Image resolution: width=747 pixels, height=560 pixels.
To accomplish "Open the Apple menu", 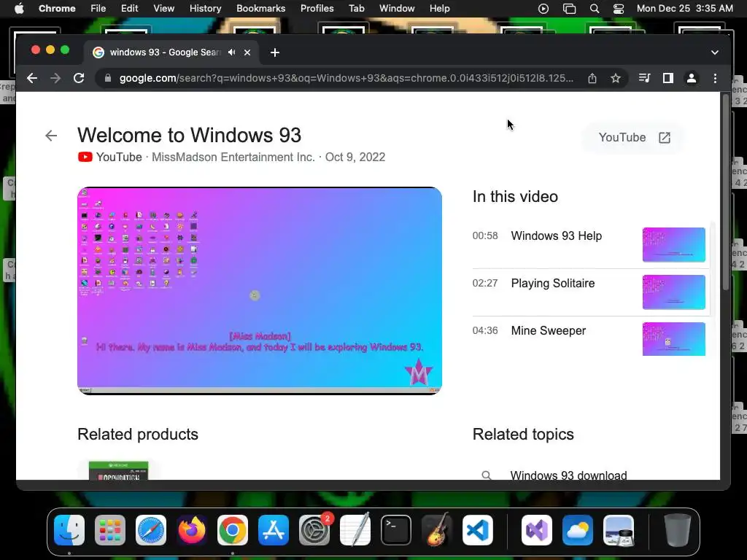I will (19, 9).
